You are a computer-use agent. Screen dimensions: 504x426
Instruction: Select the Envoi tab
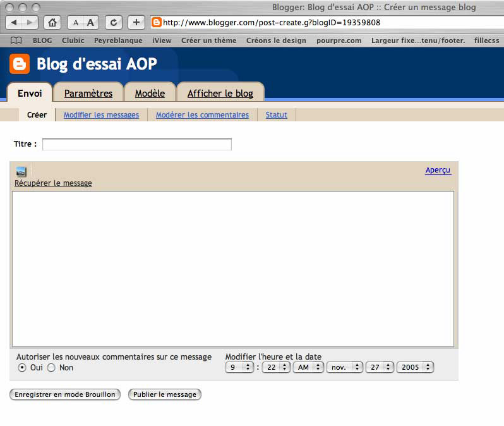coord(30,94)
